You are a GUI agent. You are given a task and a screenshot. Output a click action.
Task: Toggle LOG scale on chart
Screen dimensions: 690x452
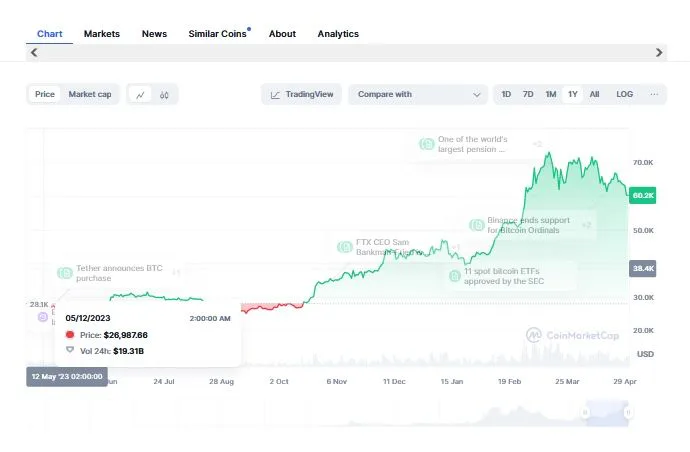(x=624, y=94)
